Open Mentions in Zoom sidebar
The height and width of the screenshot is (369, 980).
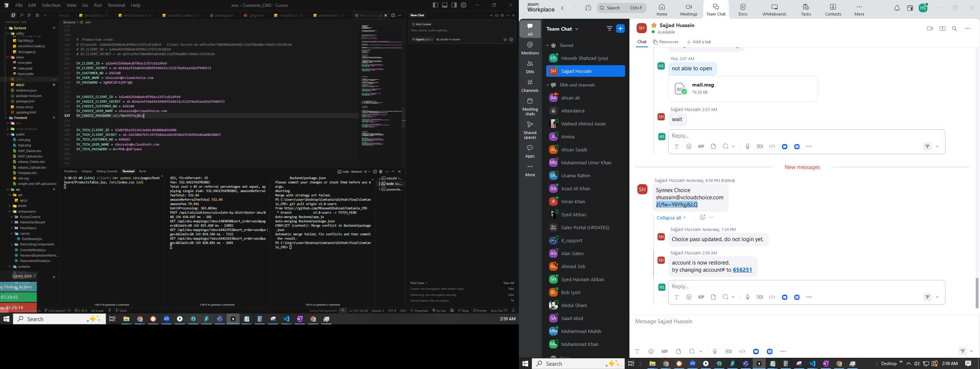coord(530,48)
